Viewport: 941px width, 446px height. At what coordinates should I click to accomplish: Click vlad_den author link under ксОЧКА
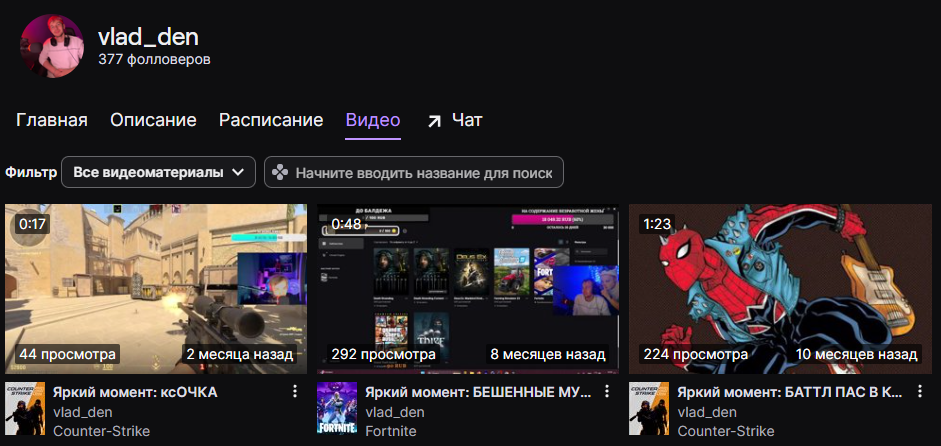[x=82, y=412]
